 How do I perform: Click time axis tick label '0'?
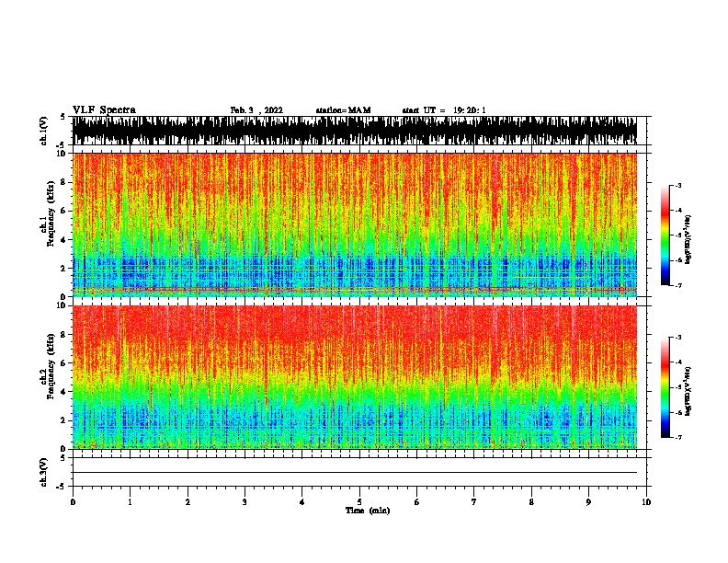click(73, 502)
